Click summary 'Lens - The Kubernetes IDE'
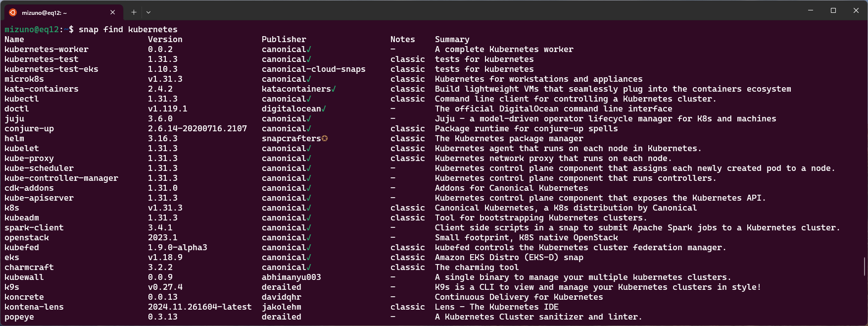This screenshot has height=326, width=868. pos(497,307)
